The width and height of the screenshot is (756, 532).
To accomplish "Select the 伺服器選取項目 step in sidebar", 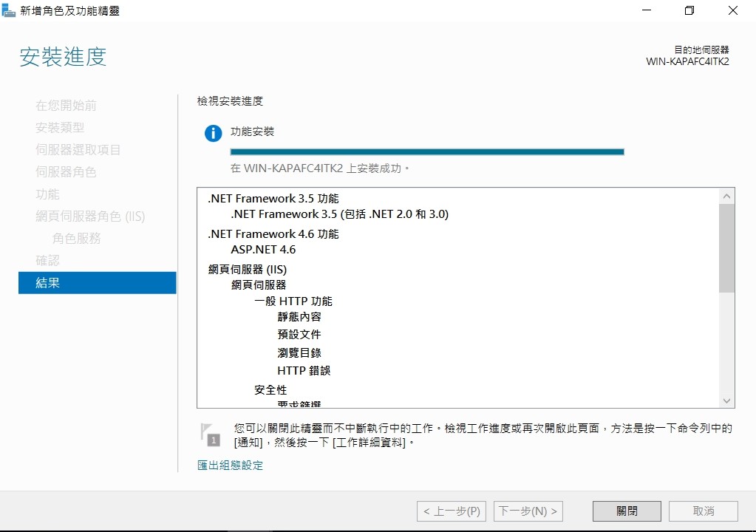I will click(78, 150).
